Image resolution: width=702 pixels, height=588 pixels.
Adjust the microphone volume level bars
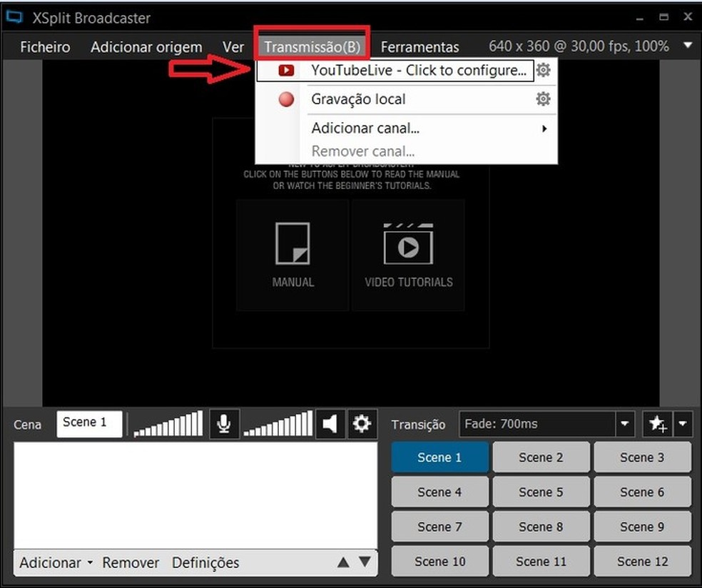coord(168,424)
